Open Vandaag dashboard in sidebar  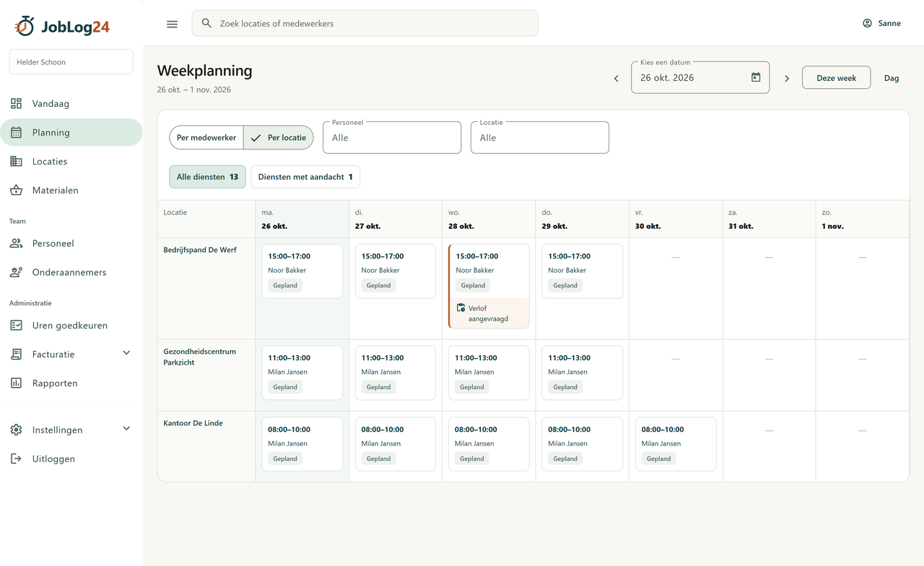point(71,103)
